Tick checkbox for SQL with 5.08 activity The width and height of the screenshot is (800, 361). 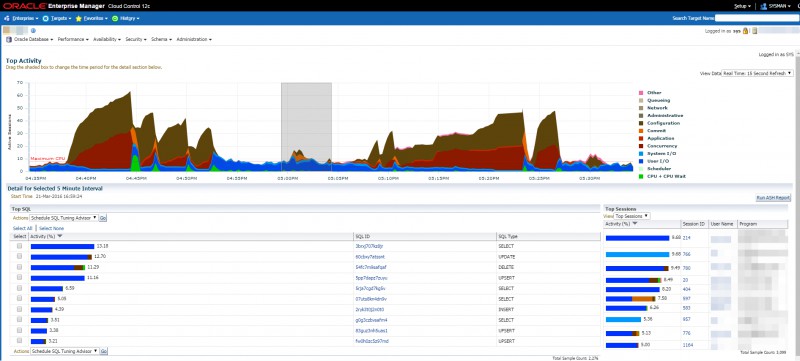pyautogui.click(x=19, y=299)
